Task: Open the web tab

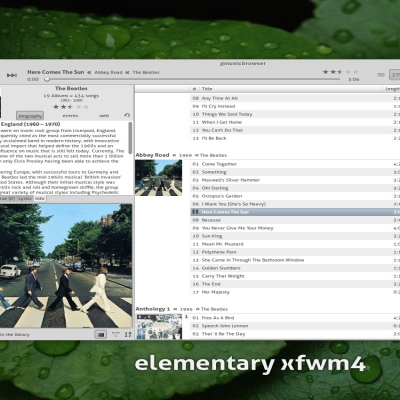Action: (x=104, y=116)
